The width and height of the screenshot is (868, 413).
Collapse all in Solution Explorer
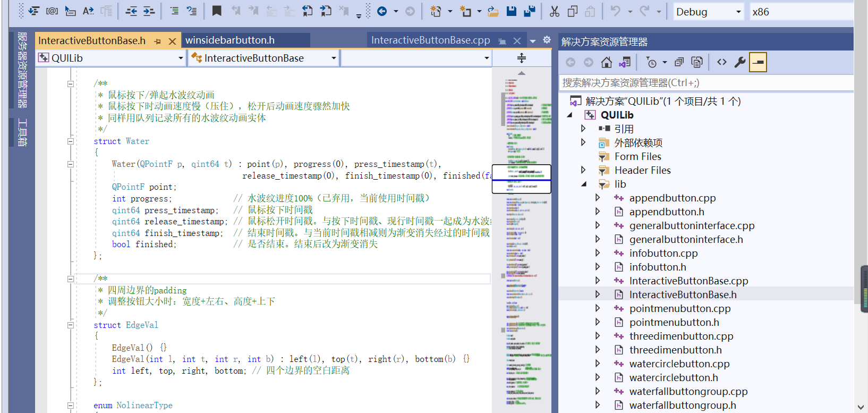tap(679, 62)
